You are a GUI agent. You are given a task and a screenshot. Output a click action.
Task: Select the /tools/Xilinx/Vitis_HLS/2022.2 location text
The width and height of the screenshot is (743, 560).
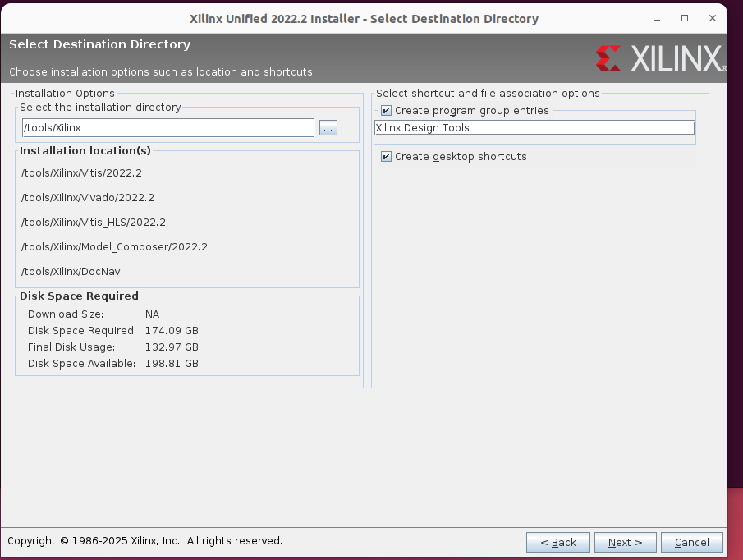(x=94, y=223)
